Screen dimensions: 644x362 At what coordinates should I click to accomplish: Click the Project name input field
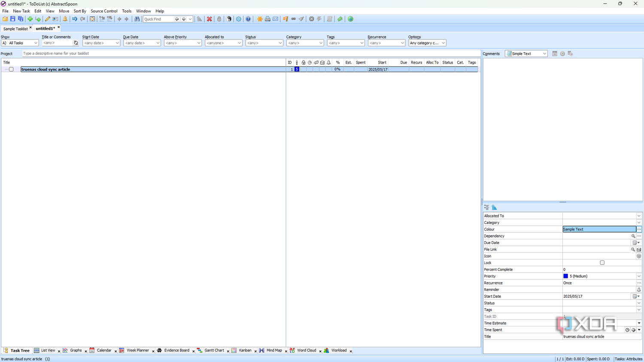[251, 54]
